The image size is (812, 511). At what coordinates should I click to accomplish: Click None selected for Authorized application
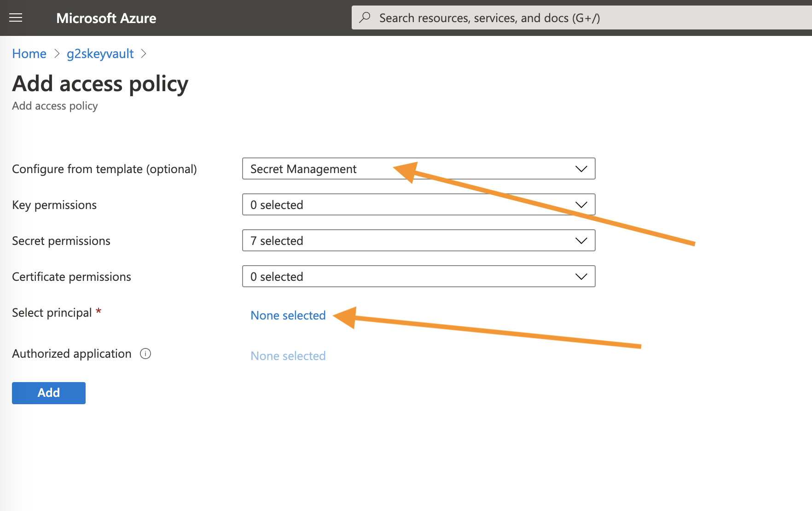(x=288, y=356)
